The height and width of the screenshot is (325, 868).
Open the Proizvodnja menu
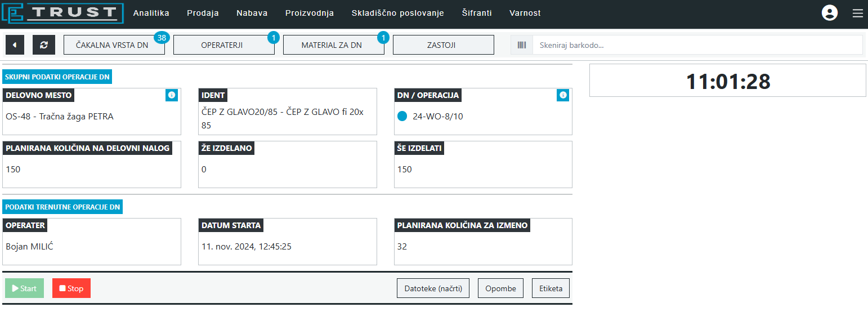309,13
